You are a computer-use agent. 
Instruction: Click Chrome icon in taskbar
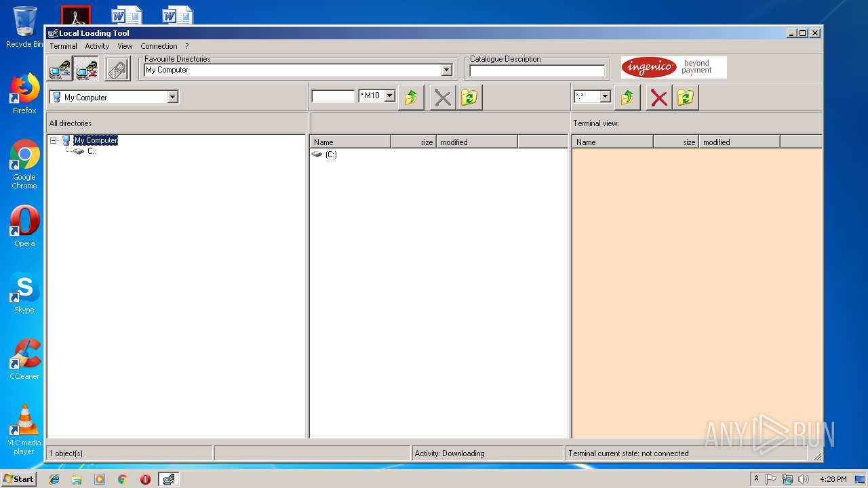coord(122,479)
